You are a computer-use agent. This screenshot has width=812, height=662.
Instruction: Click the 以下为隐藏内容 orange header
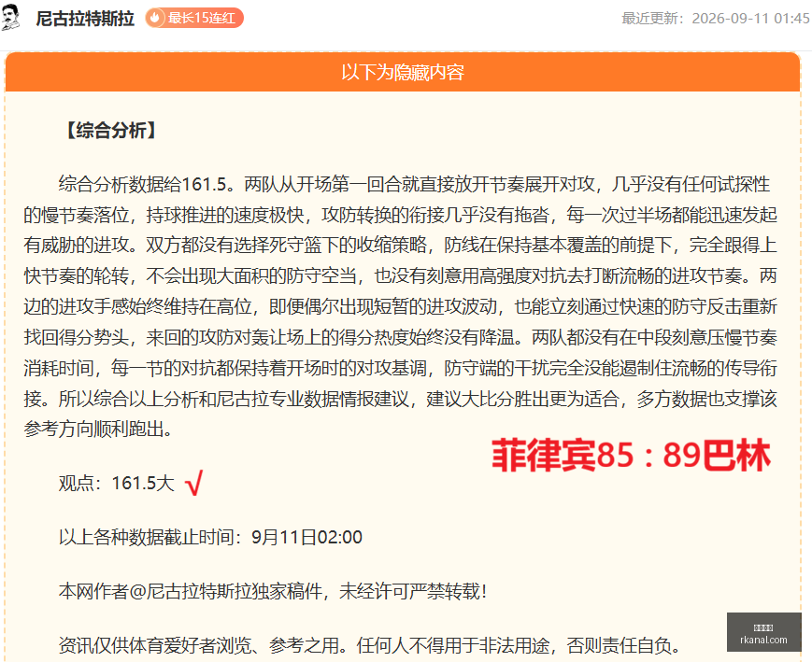click(403, 72)
